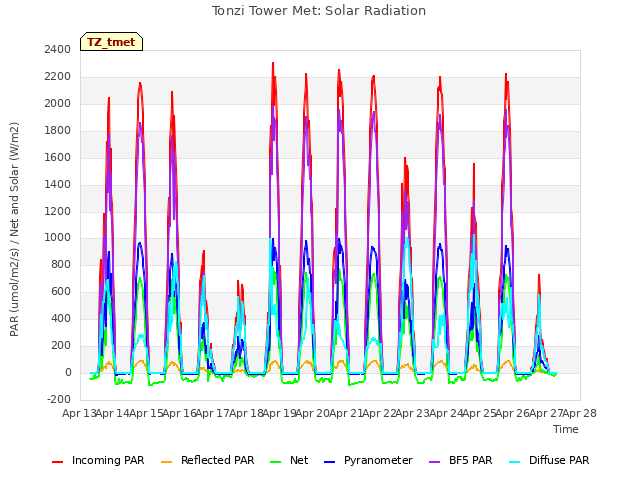
Task: Toggle BF5 PAR legend entry
Action: tap(461, 460)
